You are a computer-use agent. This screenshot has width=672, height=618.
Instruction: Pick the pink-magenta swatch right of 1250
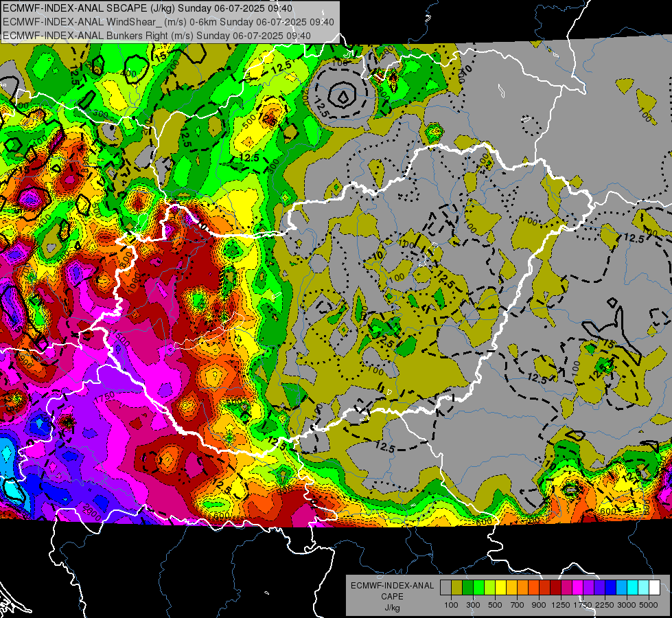click(x=566, y=587)
